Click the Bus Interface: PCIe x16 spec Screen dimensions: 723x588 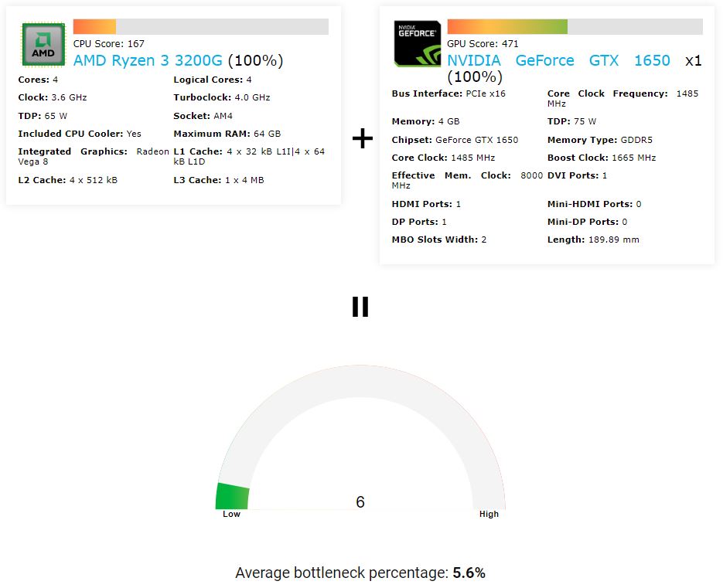click(448, 93)
